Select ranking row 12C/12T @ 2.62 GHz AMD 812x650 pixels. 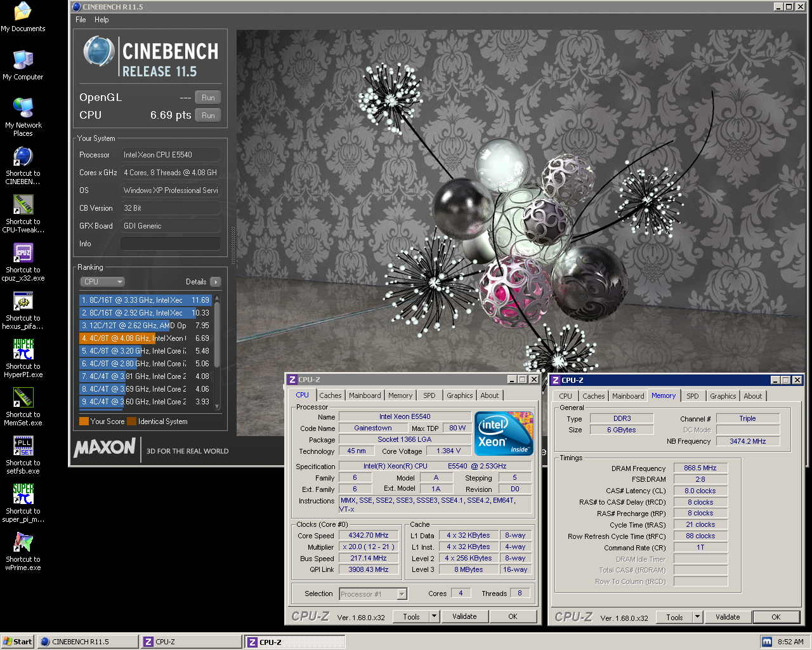click(x=145, y=326)
